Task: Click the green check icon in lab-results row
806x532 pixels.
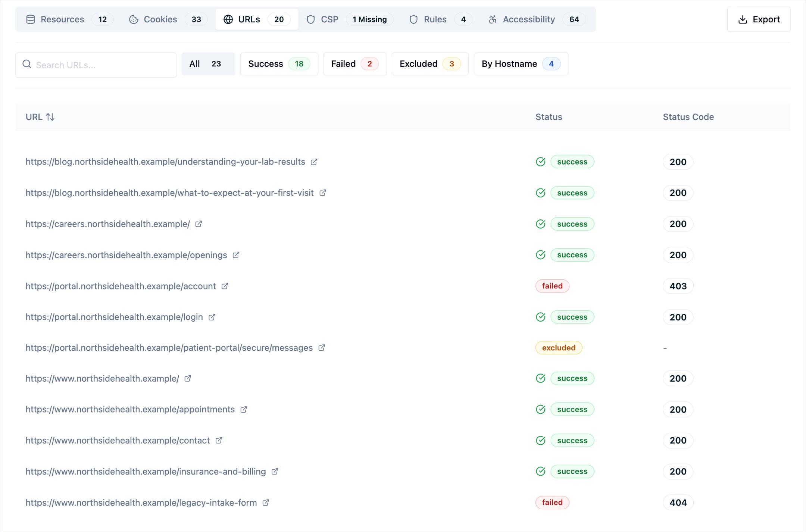Action: pos(540,162)
